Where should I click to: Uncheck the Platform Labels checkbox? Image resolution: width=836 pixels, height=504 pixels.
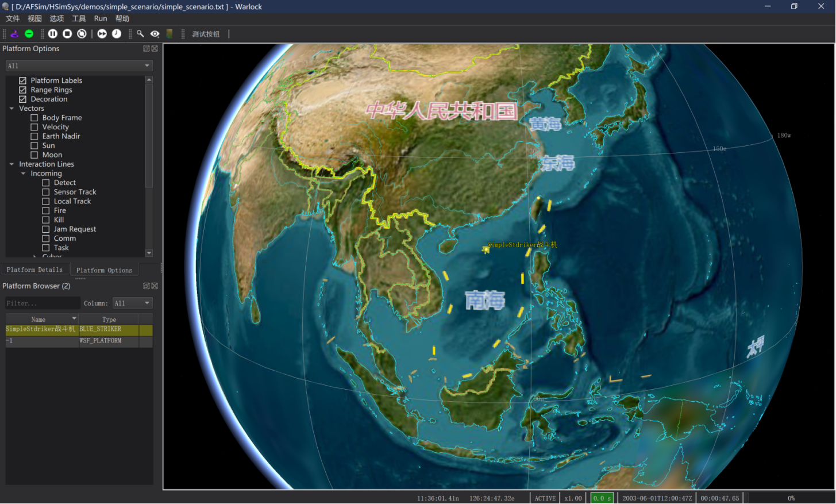pyautogui.click(x=23, y=80)
